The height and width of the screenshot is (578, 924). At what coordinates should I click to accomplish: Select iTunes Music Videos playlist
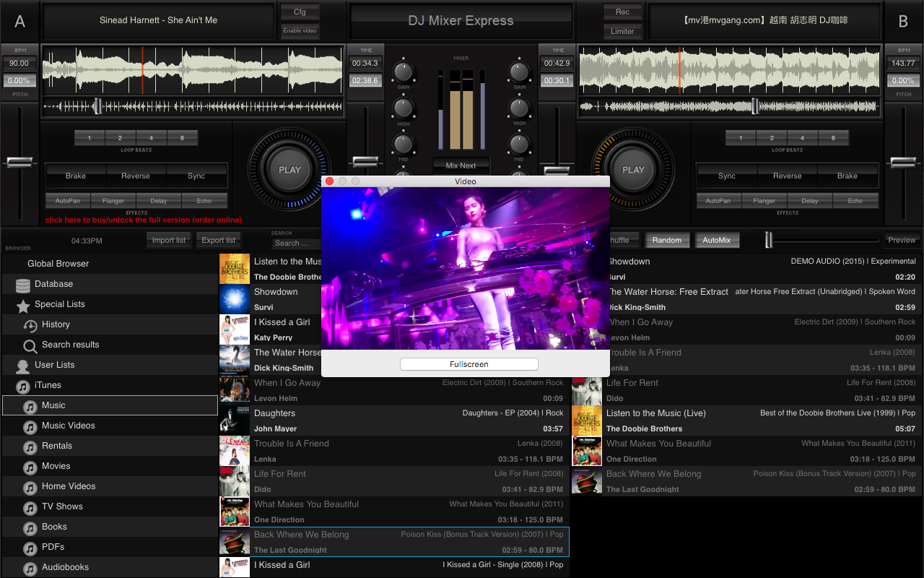coord(68,426)
